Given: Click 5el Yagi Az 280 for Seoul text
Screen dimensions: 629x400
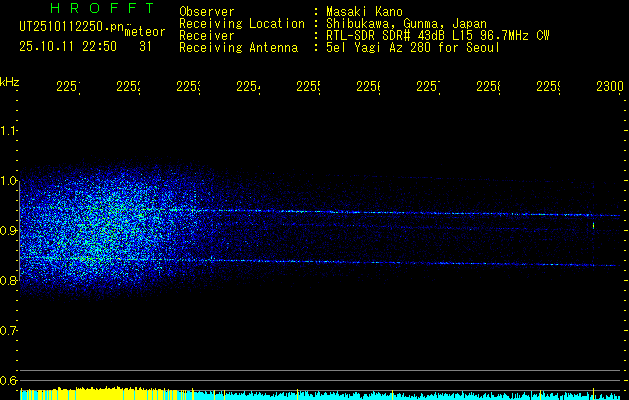Looking at the screenshot, I should pyautogui.click(x=413, y=48).
